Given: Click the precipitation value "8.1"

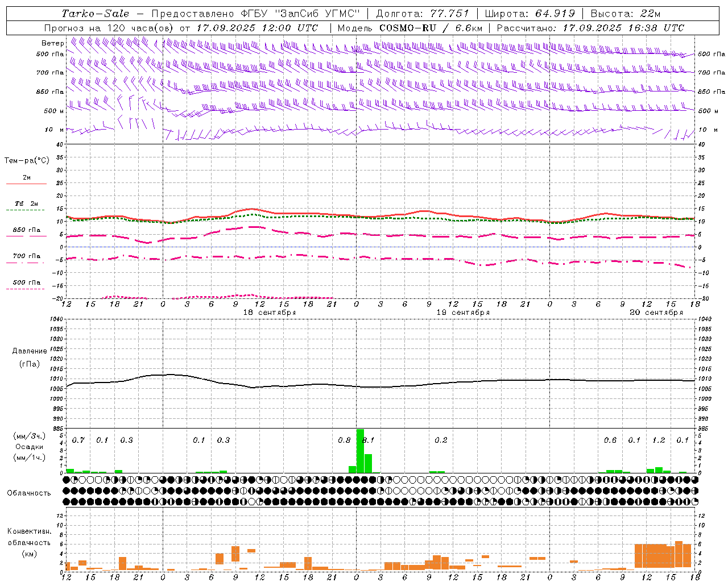Looking at the screenshot, I should 369,440.
